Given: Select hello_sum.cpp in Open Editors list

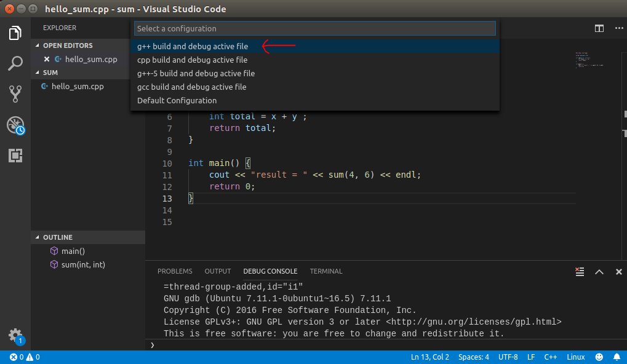Looking at the screenshot, I should click(91, 59).
